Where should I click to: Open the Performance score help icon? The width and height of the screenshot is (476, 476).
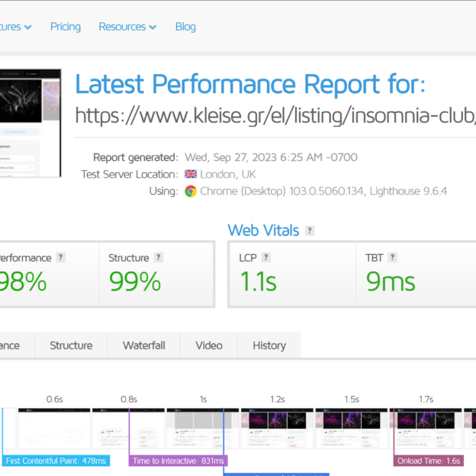(x=61, y=257)
